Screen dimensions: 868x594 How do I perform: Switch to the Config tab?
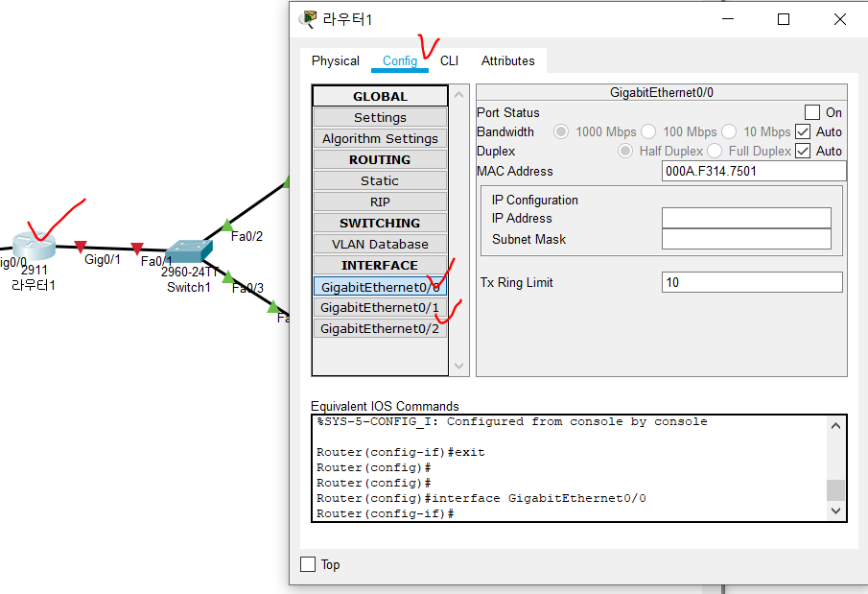point(400,61)
